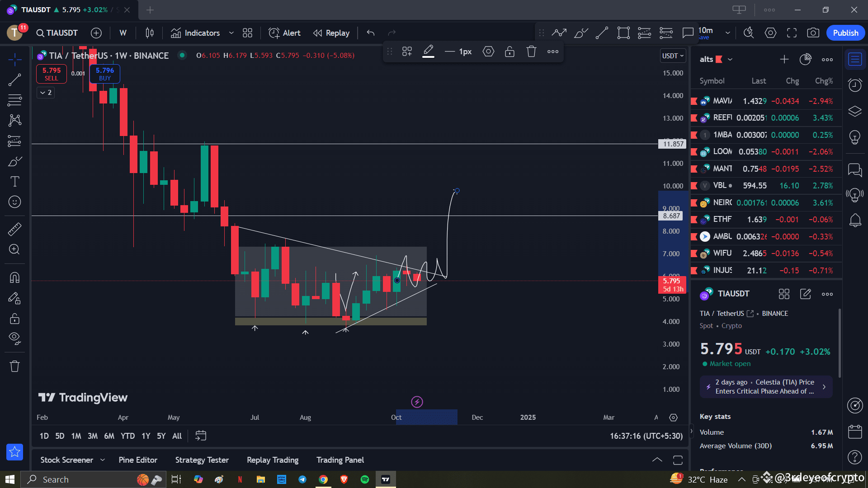The image size is (868, 488).
Task: Select the YTD range at the chart bottom
Action: [127, 436]
